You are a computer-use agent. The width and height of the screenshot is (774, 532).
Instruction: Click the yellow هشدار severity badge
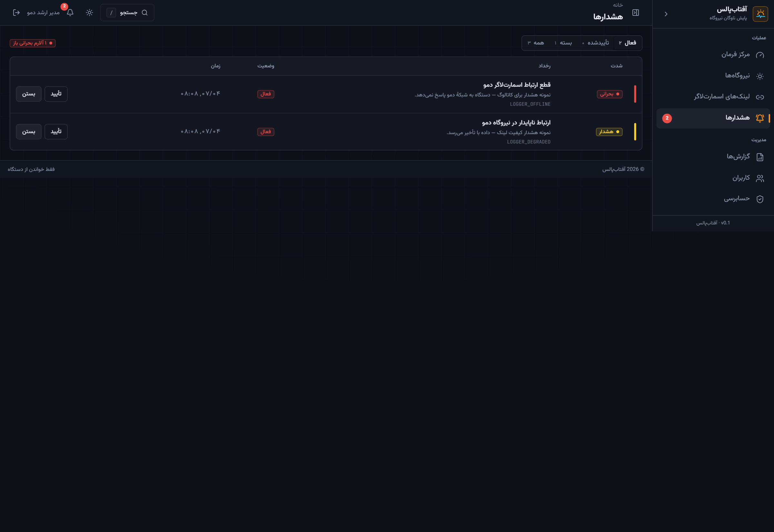click(609, 132)
